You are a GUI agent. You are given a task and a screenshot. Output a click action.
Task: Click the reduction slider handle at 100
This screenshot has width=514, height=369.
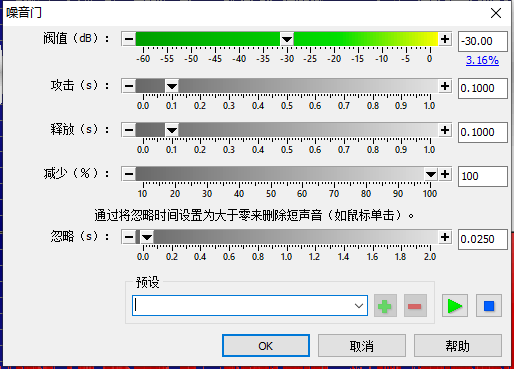click(431, 174)
